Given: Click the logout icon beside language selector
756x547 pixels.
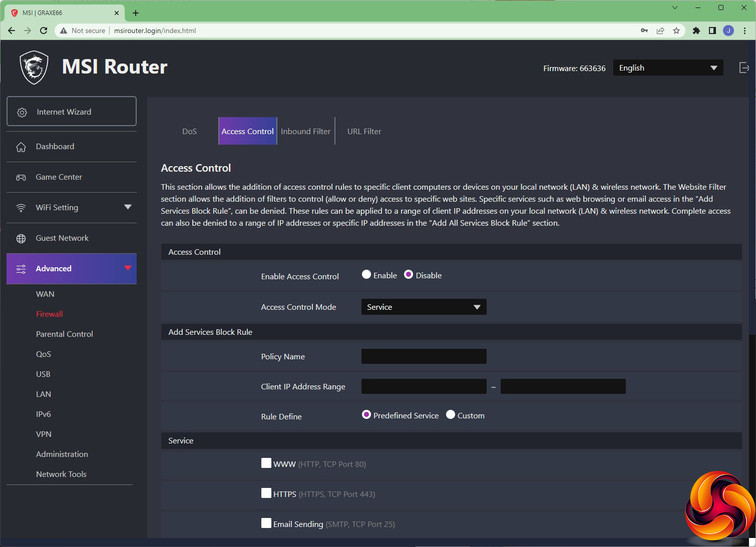Looking at the screenshot, I should click(744, 68).
